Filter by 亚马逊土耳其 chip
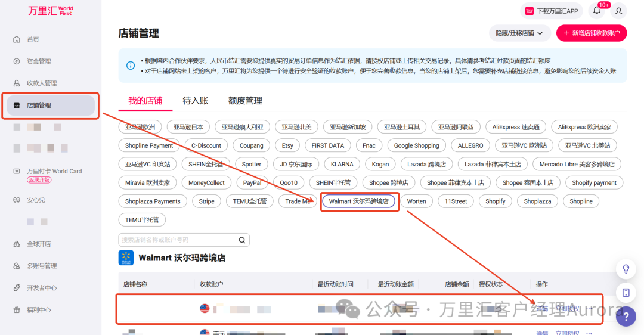 (x=402, y=127)
